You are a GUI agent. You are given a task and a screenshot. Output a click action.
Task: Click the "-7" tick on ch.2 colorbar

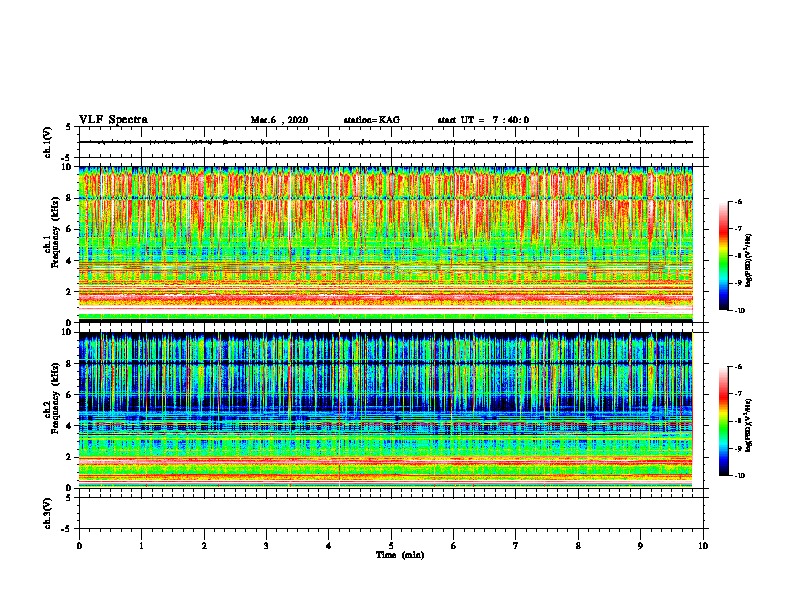pos(738,394)
